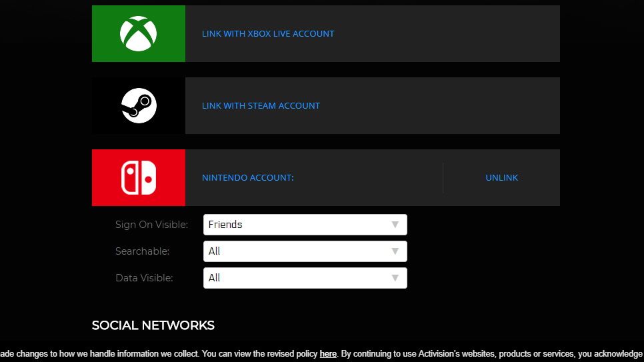644x362 pixels.
Task: Unlink the Nintendo account
Action: (x=501, y=177)
